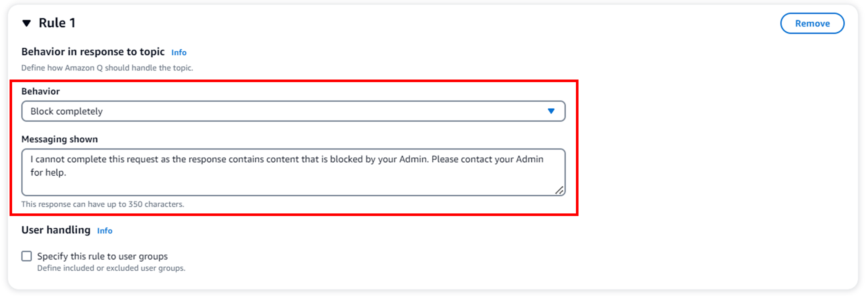
Task: Click the Behavior field label
Action: point(40,91)
